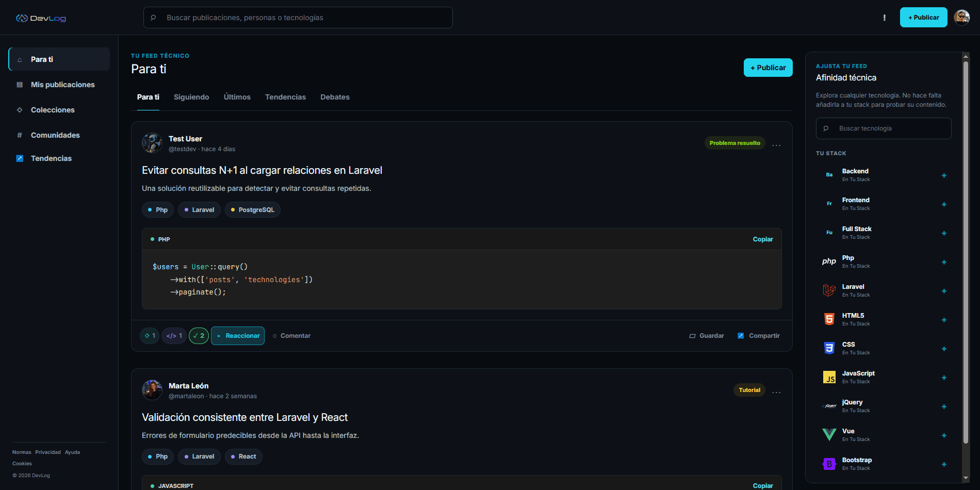Toggle the diamond reaction count 1
This screenshot has width=980, height=490.
pyautogui.click(x=150, y=336)
